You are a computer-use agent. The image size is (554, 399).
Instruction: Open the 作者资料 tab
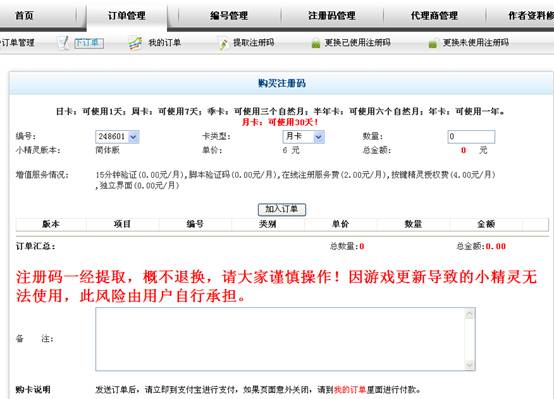(x=531, y=15)
